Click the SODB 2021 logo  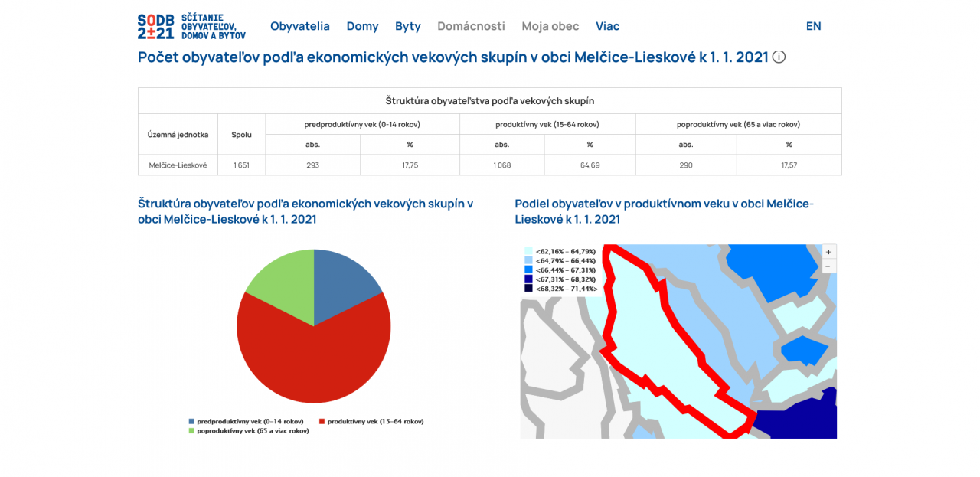click(x=191, y=26)
